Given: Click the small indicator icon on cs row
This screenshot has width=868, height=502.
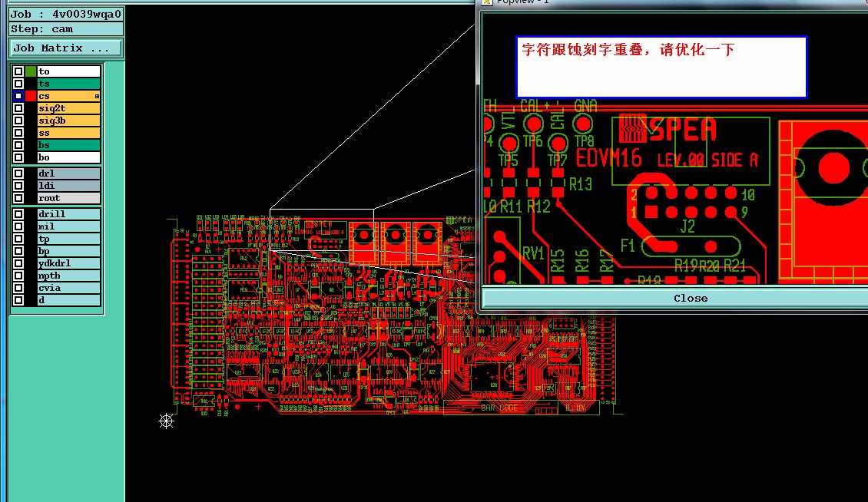Looking at the screenshot, I should (97, 96).
